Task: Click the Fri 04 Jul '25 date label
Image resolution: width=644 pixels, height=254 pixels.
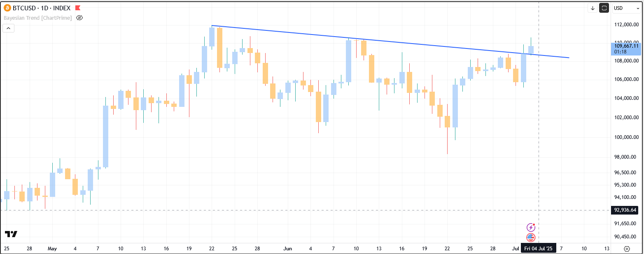Action: tap(539, 249)
